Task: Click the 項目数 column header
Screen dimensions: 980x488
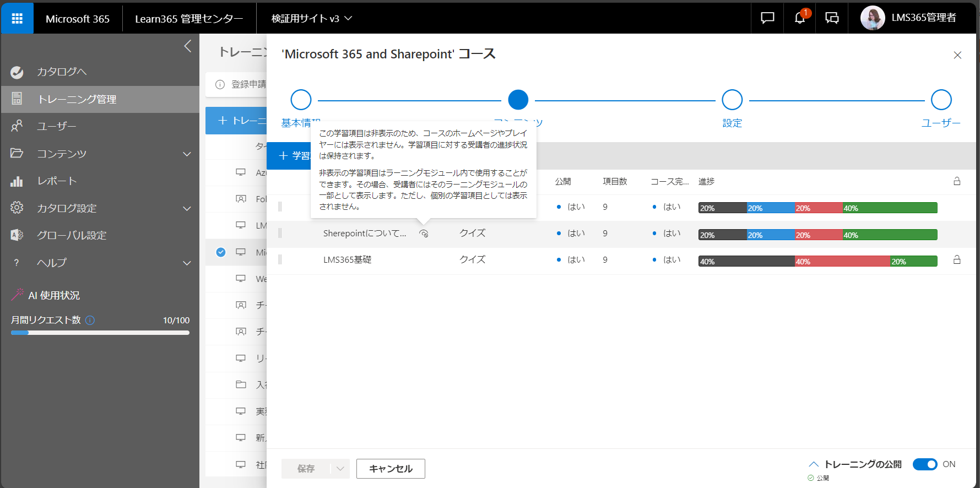Action: pyautogui.click(x=615, y=181)
